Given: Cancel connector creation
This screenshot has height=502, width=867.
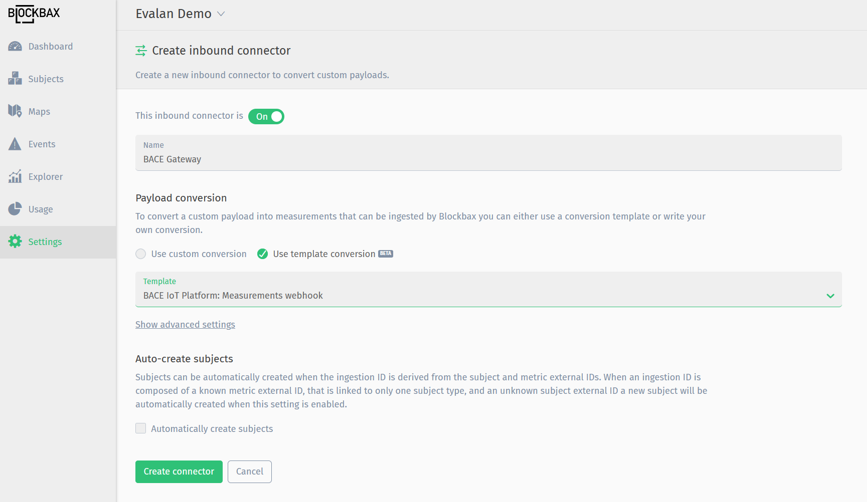Looking at the screenshot, I should click(249, 472).
